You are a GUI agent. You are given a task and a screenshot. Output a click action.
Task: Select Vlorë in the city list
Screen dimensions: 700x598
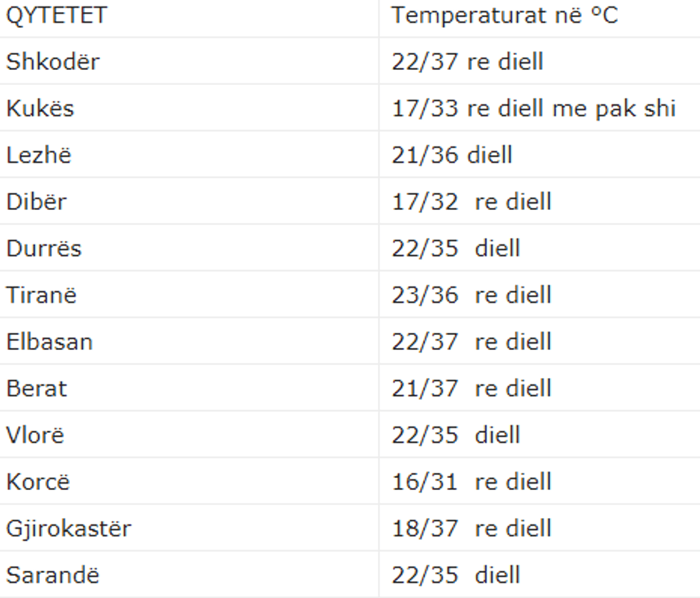pos(35,435)
